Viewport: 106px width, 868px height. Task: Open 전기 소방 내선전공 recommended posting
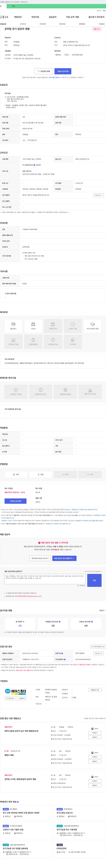click(x=21, y=813)
